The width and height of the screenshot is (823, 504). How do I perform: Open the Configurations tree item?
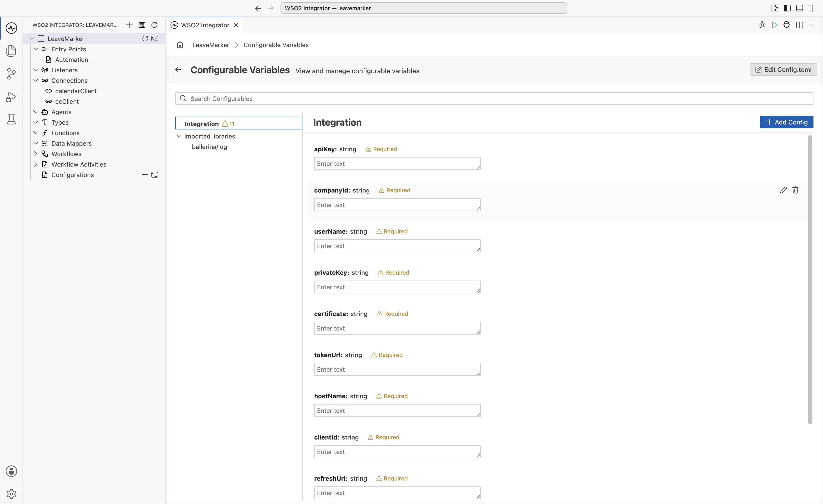point(72,175)
